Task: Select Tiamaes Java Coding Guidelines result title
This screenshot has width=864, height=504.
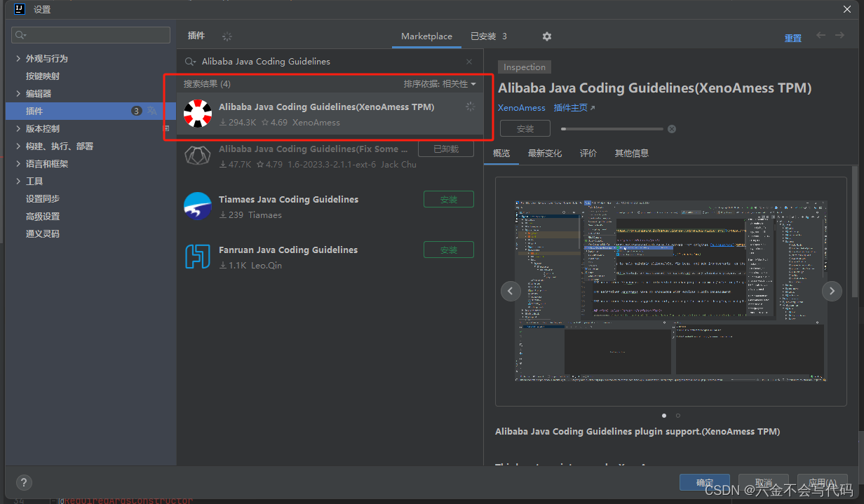Action: (288, 200)
